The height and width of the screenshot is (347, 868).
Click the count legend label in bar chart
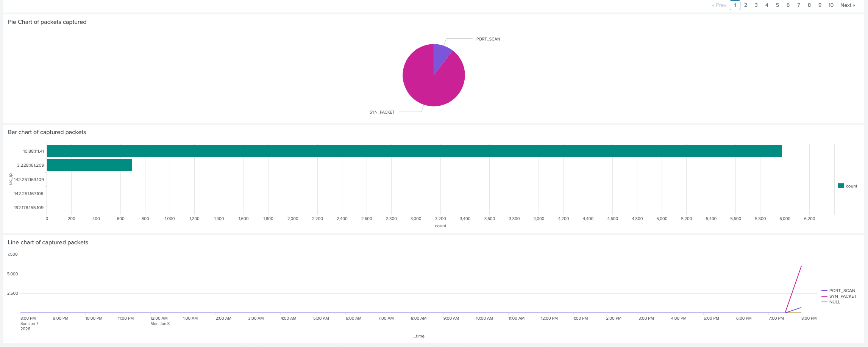coord(851,186)
